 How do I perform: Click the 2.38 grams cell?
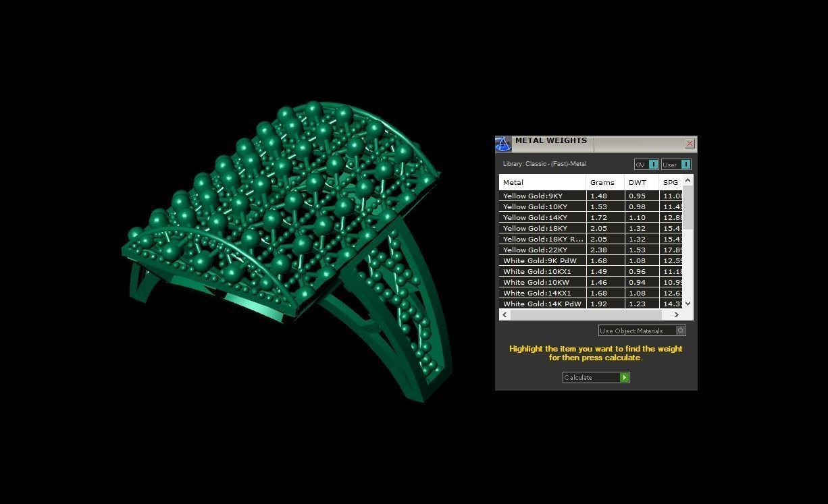tap(605, 250)
